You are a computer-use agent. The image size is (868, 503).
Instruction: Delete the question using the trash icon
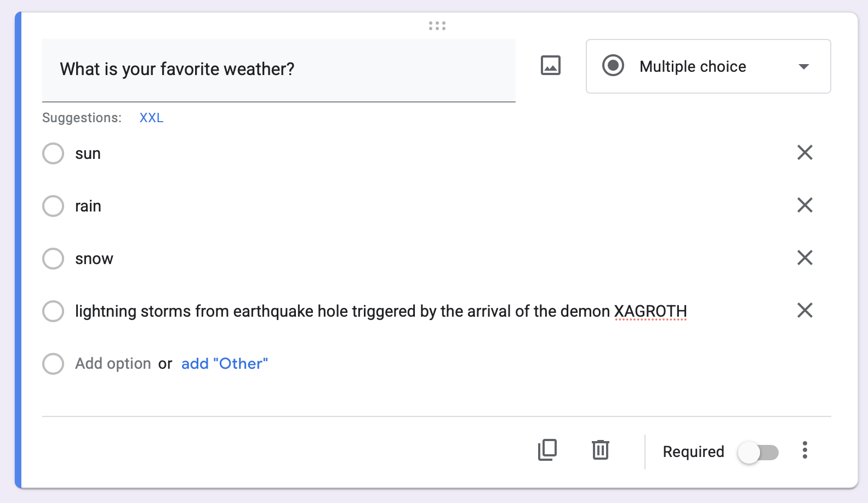coord(600,450)
